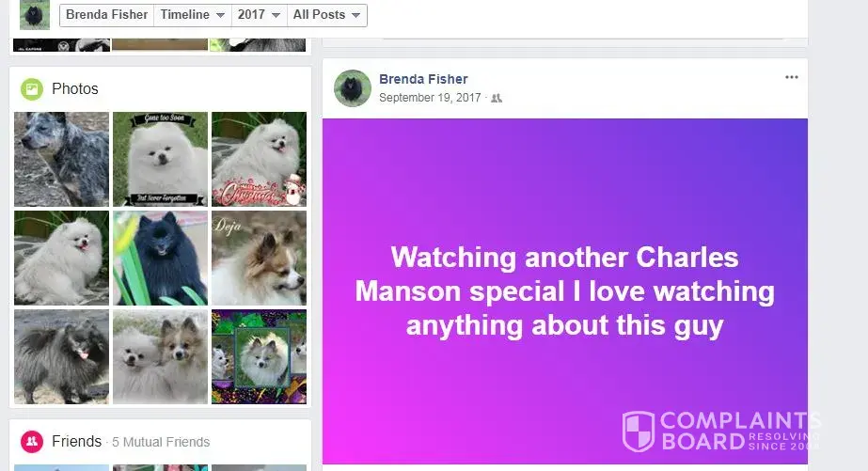Click the Brenda Fisher tab in top bar
868x471 pixels.
pyautogui.click(x=107, y=15)
